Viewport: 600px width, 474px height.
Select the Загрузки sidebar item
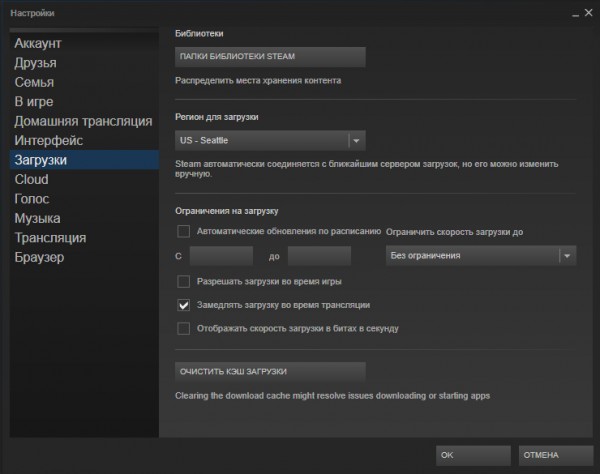tap(84, 160)
